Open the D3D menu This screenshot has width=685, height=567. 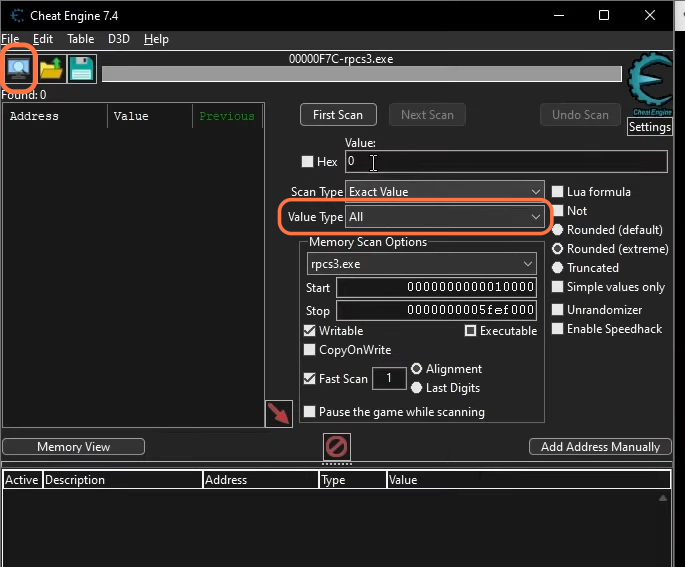[119, 39]
